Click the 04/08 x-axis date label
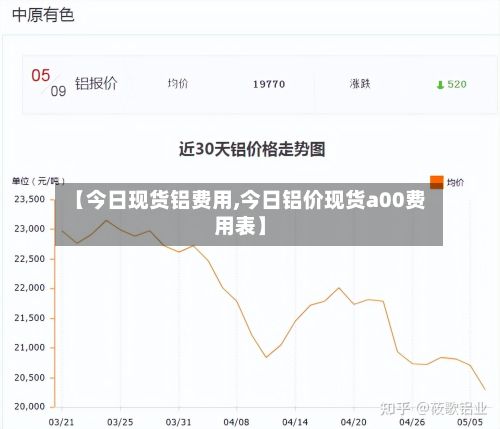The image size is (500, 429). coord(236,422)
